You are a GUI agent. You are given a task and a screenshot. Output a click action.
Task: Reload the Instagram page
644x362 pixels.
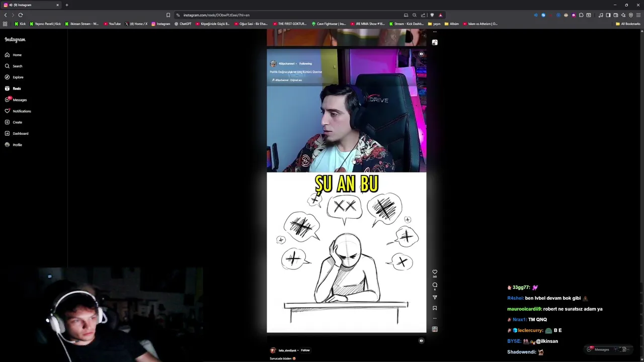21,15
